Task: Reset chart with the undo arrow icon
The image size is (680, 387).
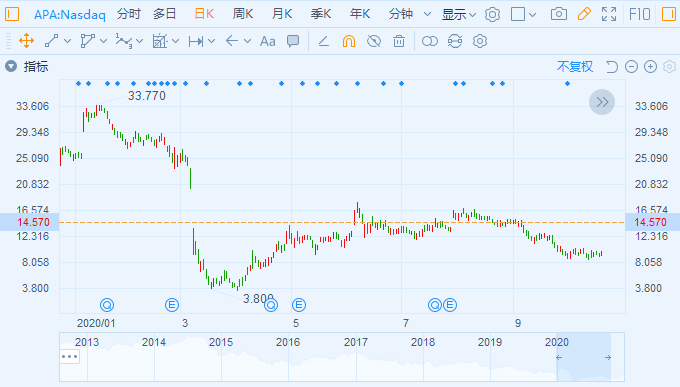Action: (612, 66)
